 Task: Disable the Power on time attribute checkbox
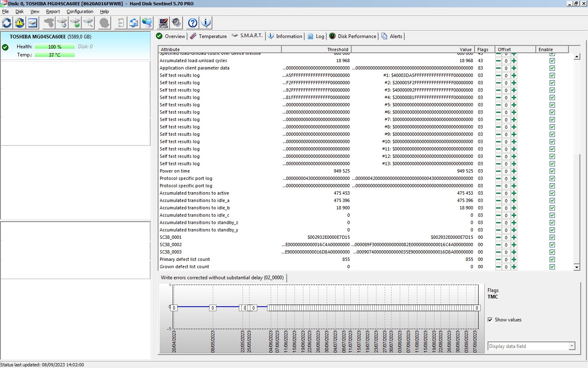point(552,171)
